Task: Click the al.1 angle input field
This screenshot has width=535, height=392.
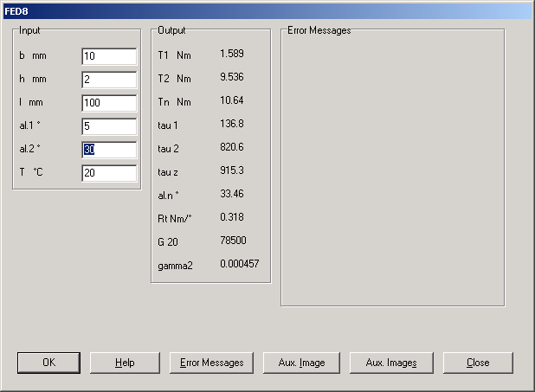Action: pos(109,126)
